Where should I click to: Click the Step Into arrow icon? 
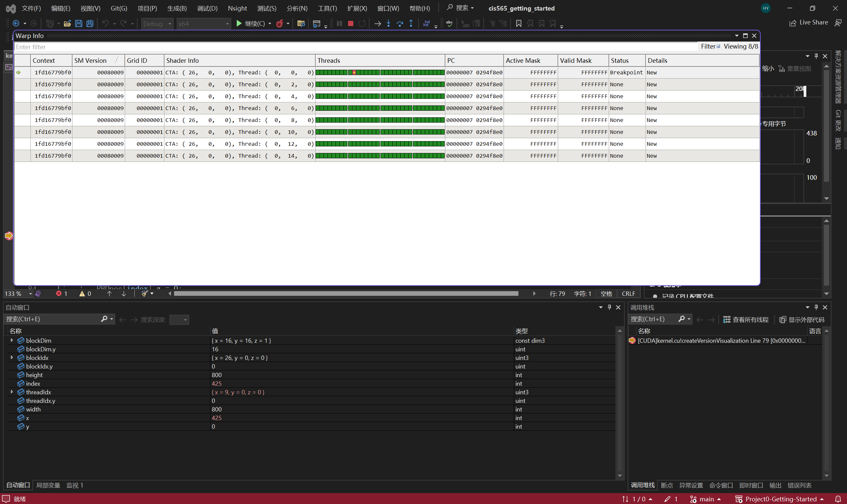(388, 23)
